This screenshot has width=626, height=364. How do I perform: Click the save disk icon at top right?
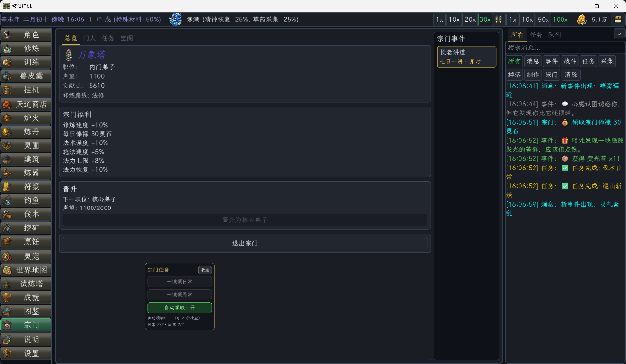(618, 20)
